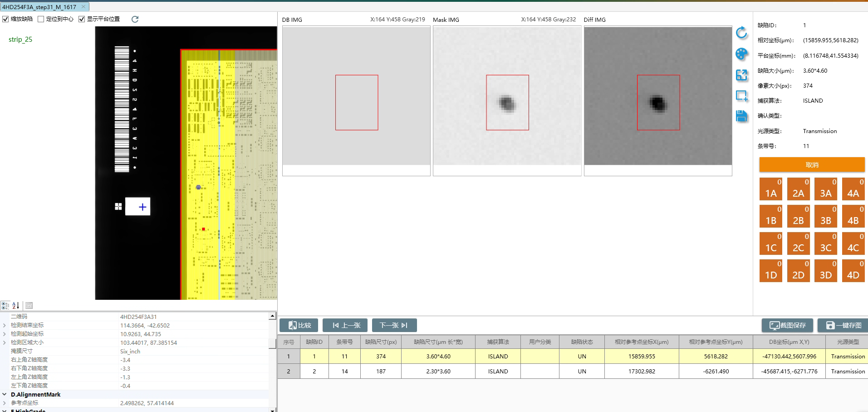Click the blue floppy disk save icon
This screenshot has width=868, height=412.
pyautogui.click(x=741, y=116)
